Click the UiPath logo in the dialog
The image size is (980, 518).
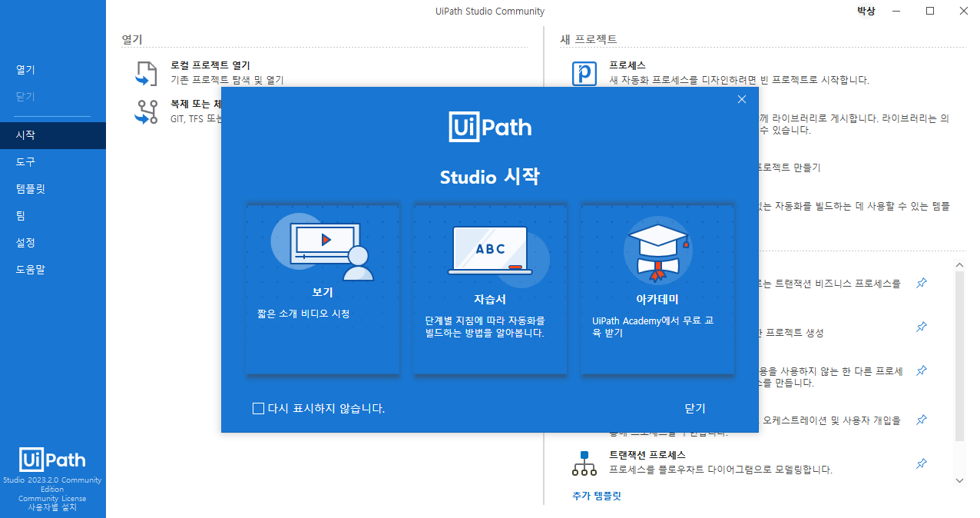click(x=490, y=127)
